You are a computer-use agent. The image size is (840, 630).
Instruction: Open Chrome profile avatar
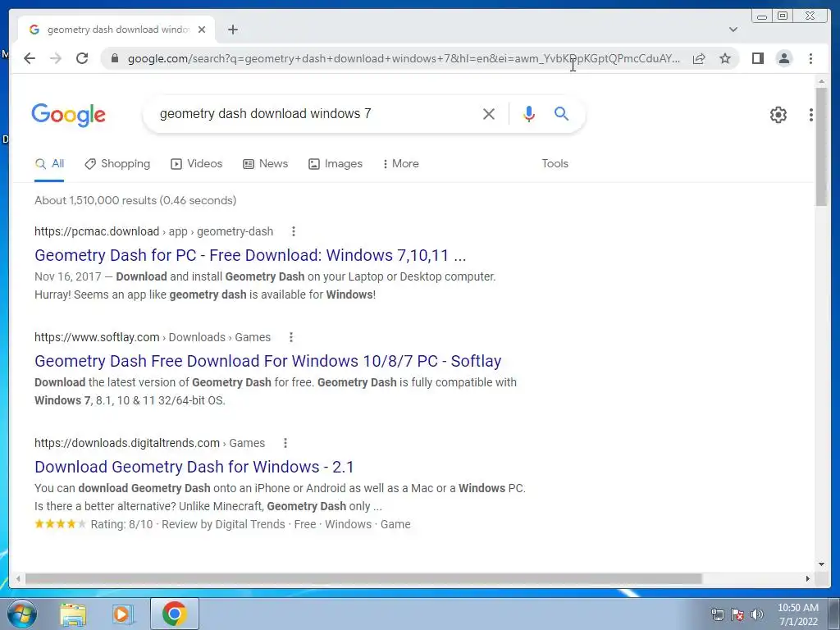pos(783,58)
